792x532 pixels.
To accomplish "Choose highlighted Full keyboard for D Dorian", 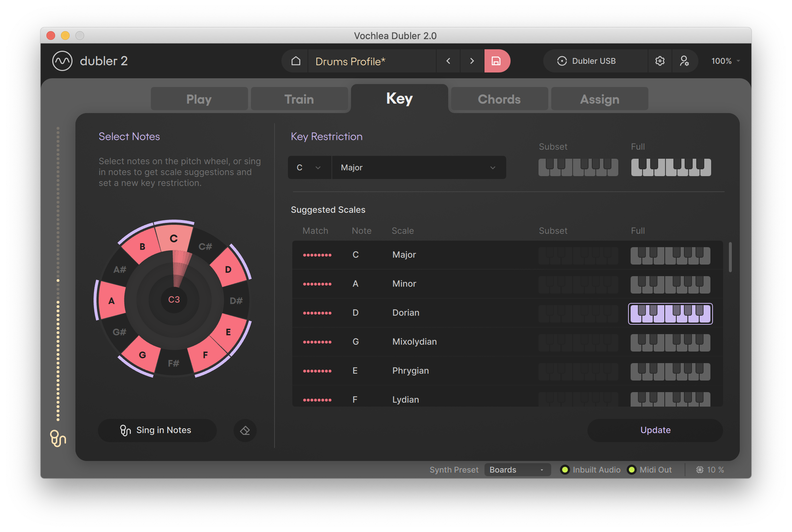I will click(670, 313).
